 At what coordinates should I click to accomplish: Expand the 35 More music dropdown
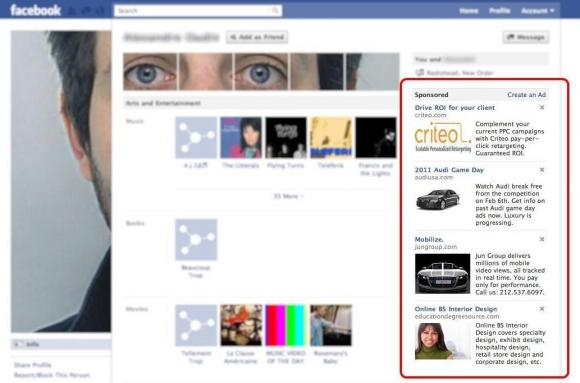[289, 196]
